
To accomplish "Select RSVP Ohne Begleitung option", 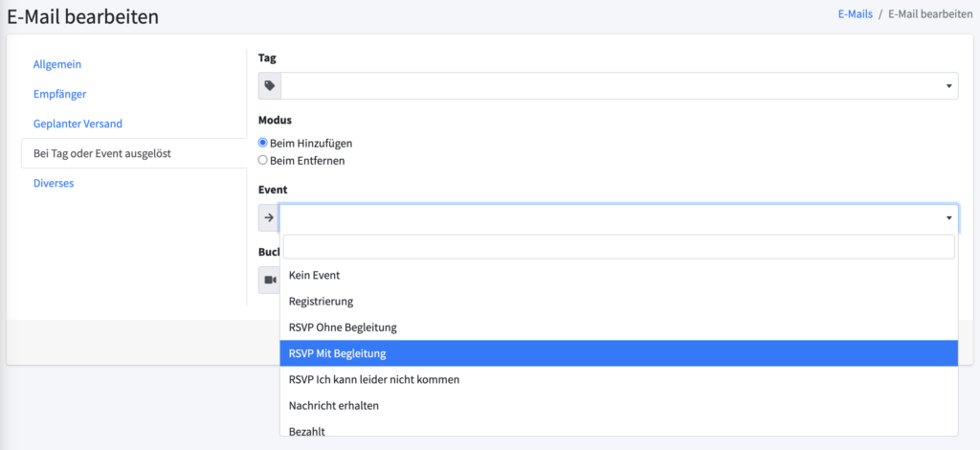I will pyautogui.click(x=343, y=327).
